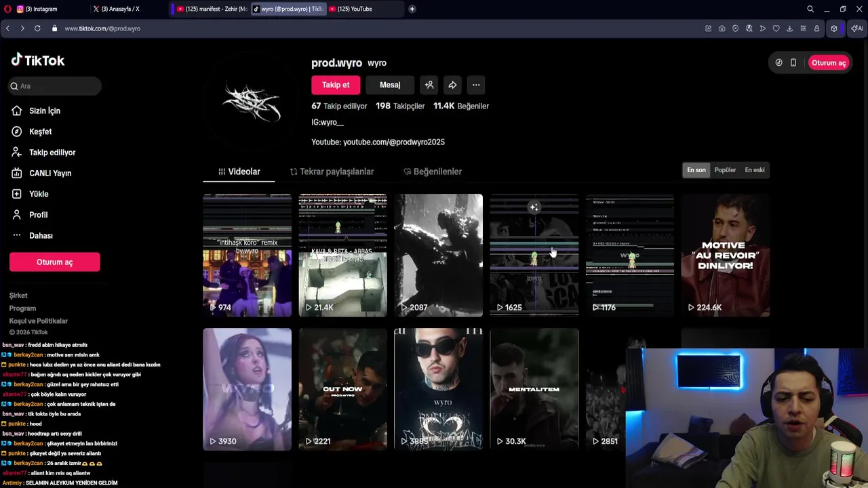Open the snapshot camera icon in toolbar
This screenshot has width=868, height=488.
point(722,28)
